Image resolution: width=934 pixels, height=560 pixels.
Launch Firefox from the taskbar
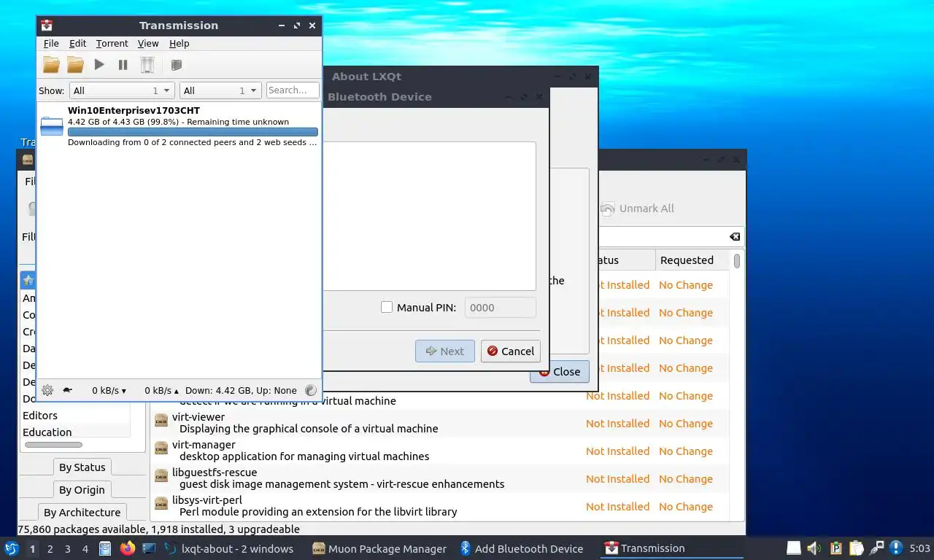pos(128,548)
